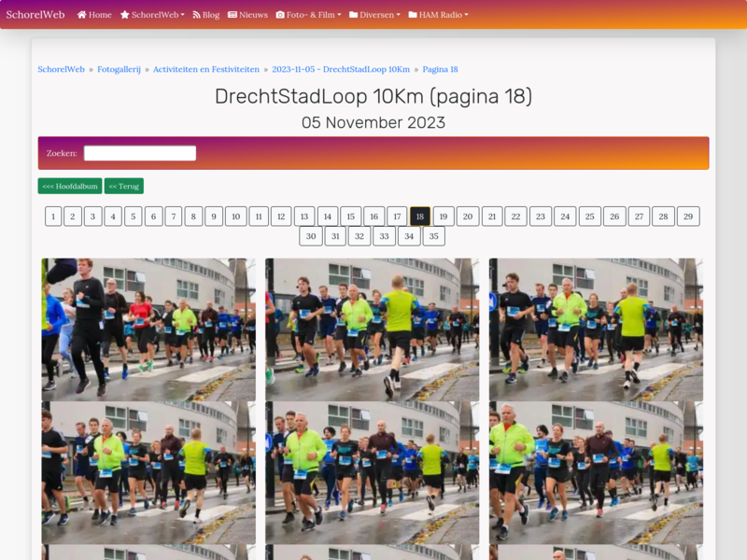This screenshot has width=747, height=560.
Task: Open second row right runner photo thumbnail
Action: [x=596, y=472]
